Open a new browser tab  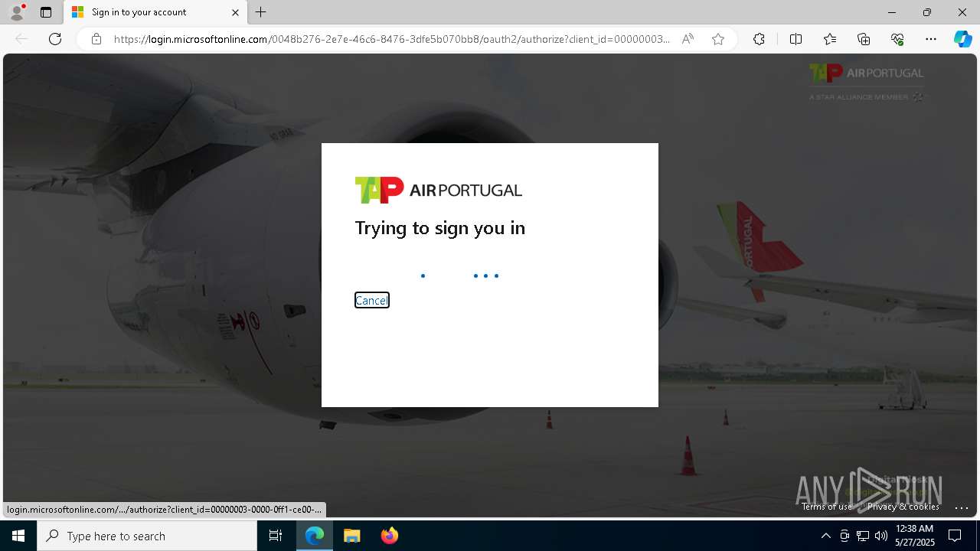tap(261, 12)
